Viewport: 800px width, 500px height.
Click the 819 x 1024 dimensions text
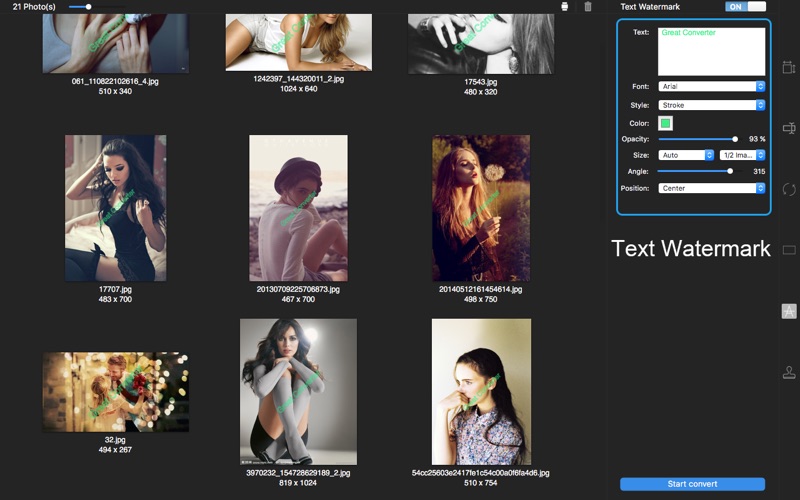[298, 483]
